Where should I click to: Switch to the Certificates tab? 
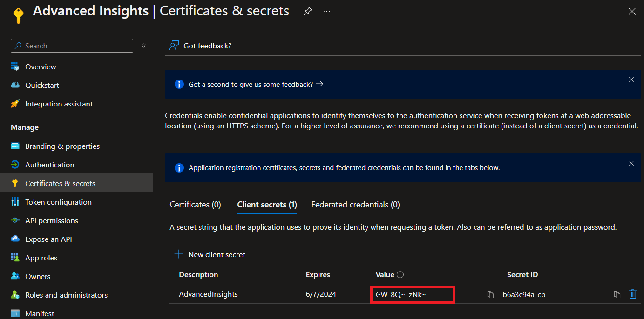pos(195,205)
